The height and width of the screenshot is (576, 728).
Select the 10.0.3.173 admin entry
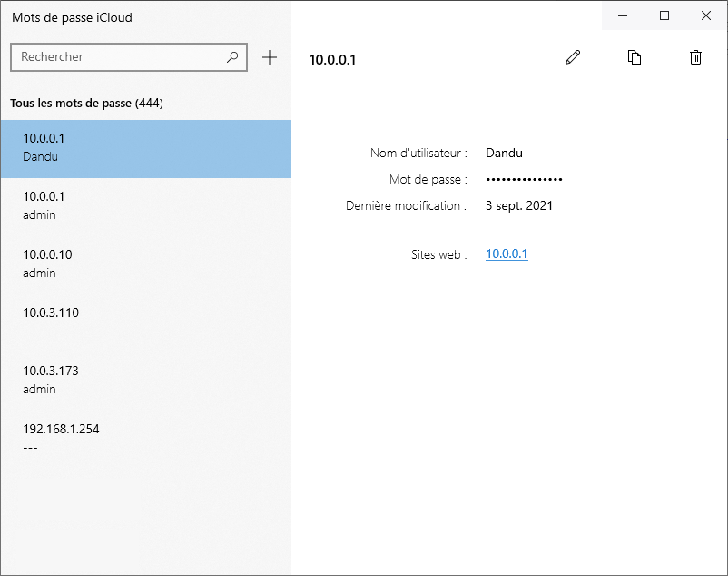coord(146,381)
